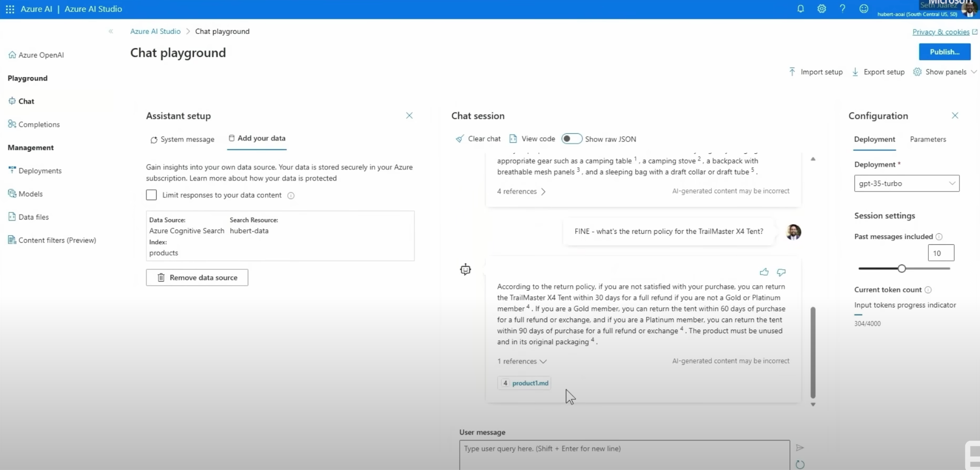Click info icon next to Past messages included

click(x=939, y=237)
